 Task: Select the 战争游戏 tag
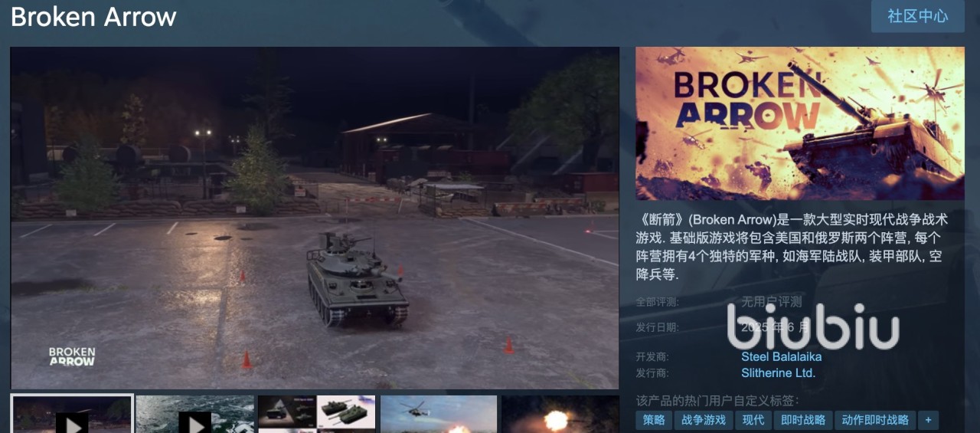point(704,420)
